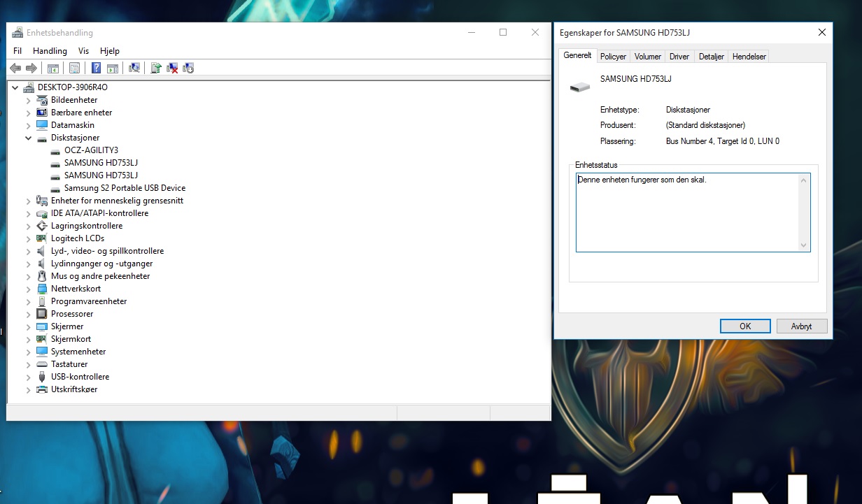Click the blue question mark Help icon
This screenshot has height=504, width=862.
tap(96, 68)
